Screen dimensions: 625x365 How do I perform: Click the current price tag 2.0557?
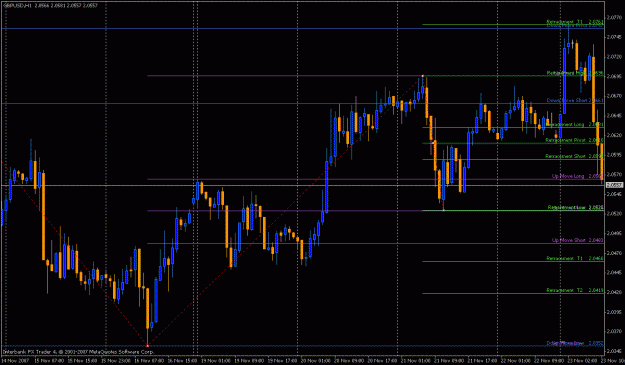click(614, 185)
